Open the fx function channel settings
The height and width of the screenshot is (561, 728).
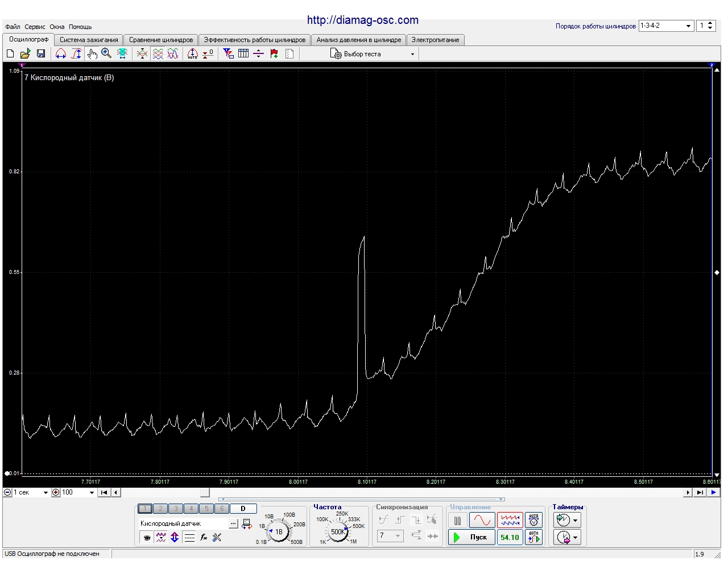pos(204,537)
